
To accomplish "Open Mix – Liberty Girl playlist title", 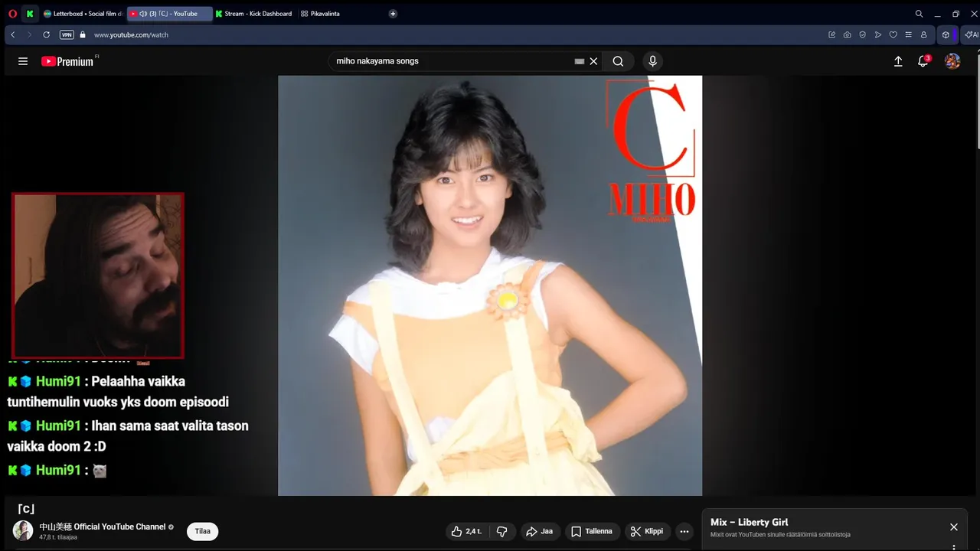I will coord(749,522).
